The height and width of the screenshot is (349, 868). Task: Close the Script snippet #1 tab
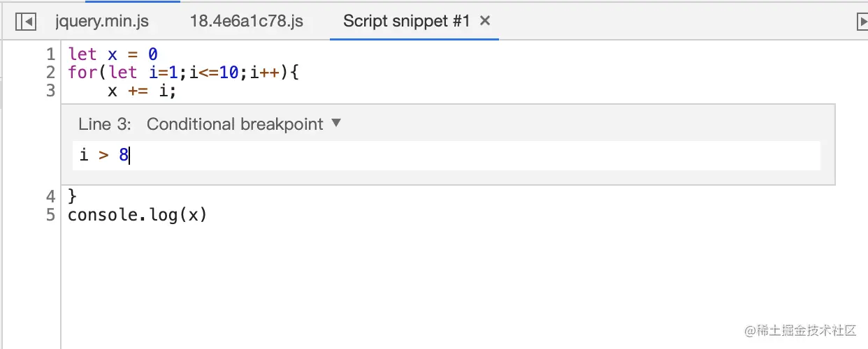[x=485, y=21]
